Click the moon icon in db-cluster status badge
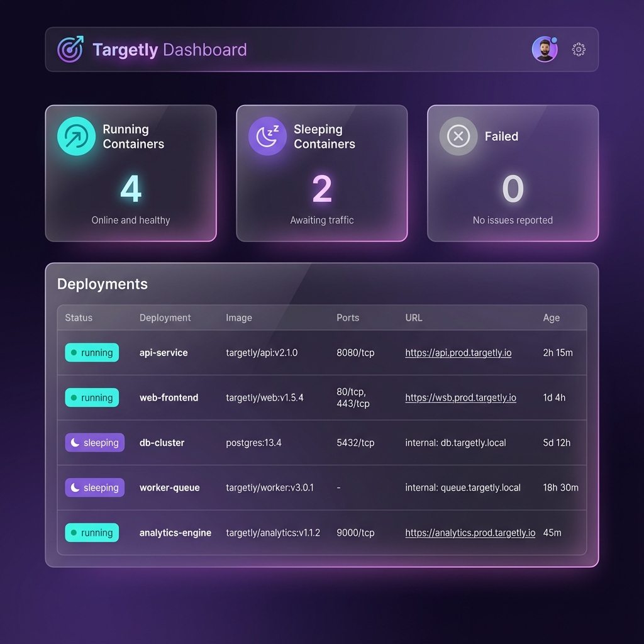644x644 pixels. 74,442
